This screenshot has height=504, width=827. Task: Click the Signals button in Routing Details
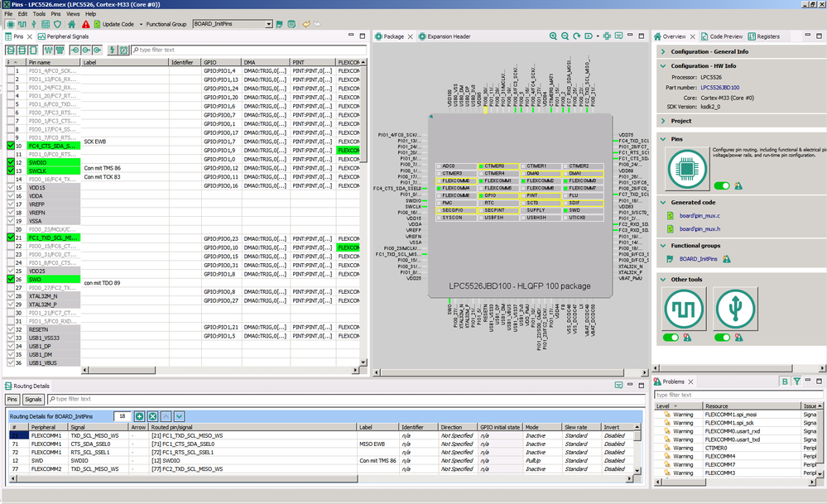[33, 399]
